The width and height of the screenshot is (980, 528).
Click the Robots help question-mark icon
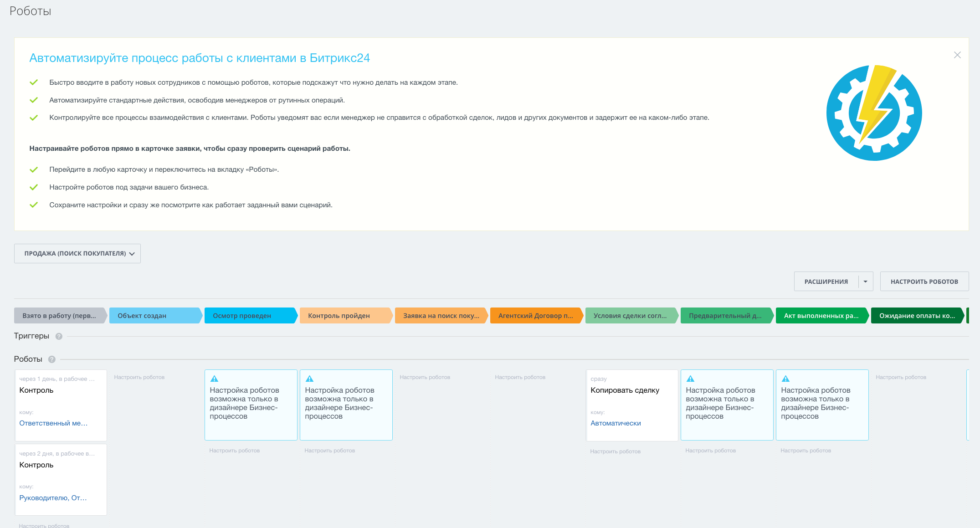point(52,359)
